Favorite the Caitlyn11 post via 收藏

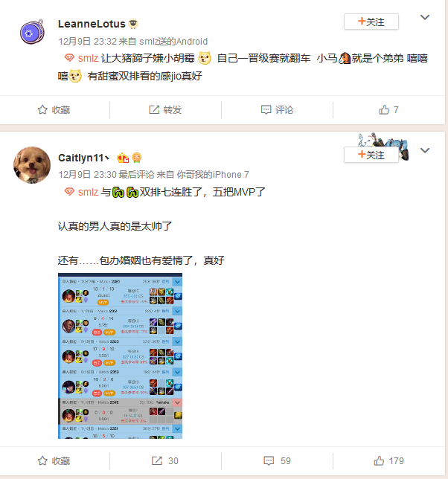pos(54,460)
